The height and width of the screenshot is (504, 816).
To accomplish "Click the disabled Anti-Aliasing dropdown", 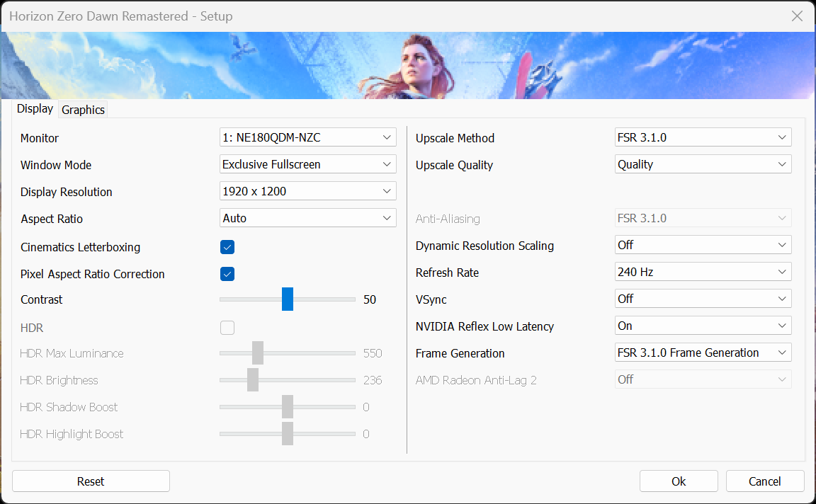I will point(703,218).
